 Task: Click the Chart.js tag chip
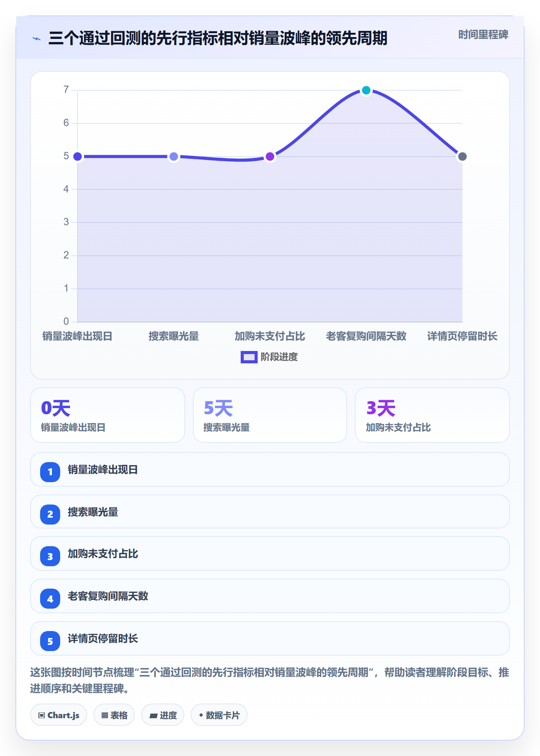tap(59, 715)
